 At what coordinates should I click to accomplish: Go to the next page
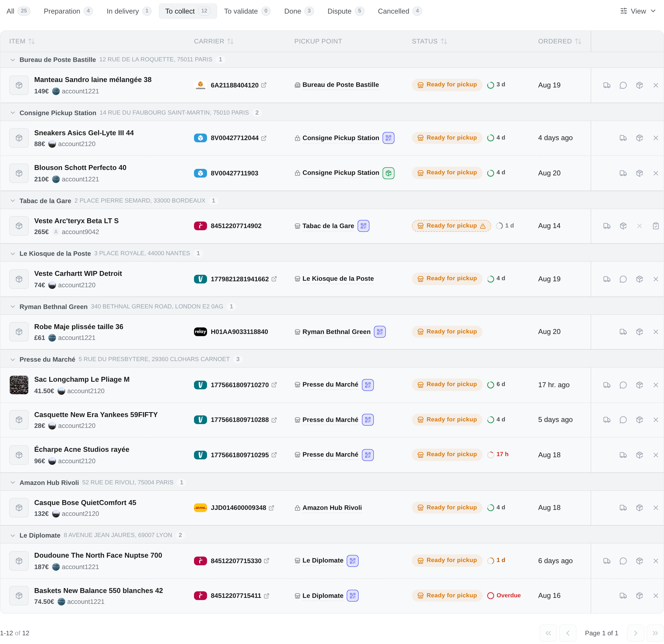[635, 633]
